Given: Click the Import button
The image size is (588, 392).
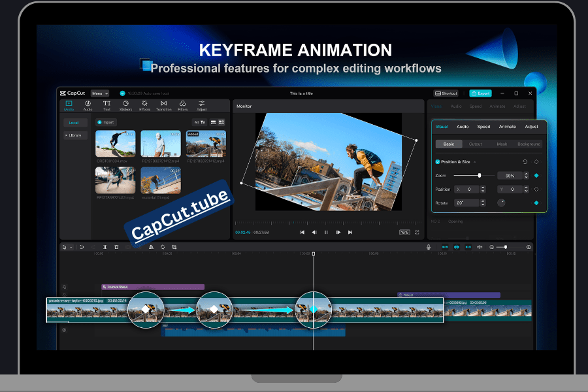Looking at the screenshot, I should pyautogui.click(x=106, y=122).
